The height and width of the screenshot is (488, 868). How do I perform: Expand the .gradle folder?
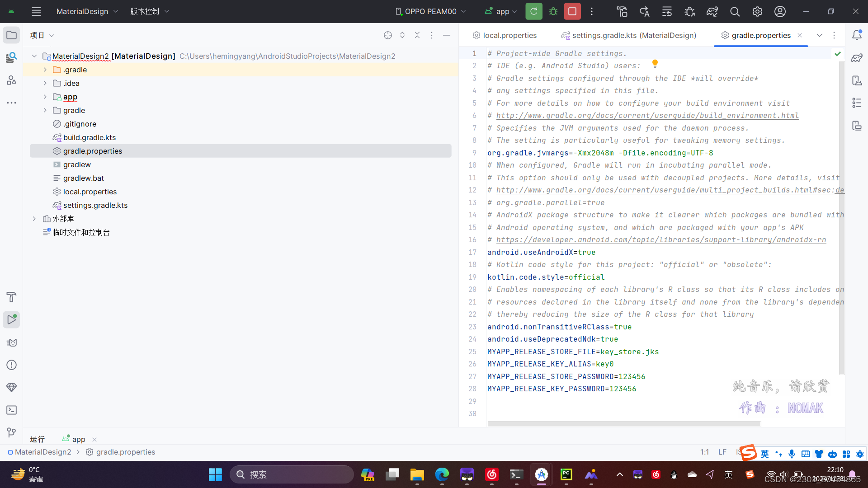[x=45, y=70]
